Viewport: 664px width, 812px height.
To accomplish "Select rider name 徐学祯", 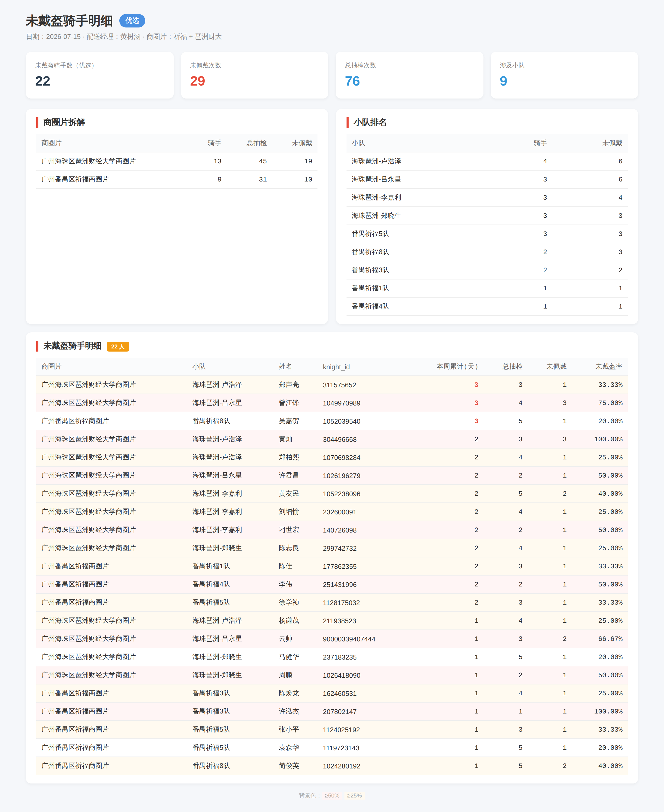I will pos(289,603).
